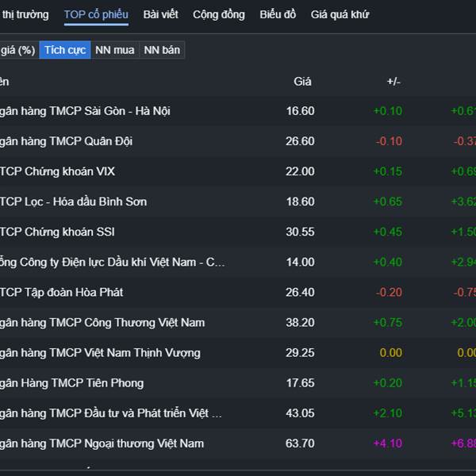Open Lọc - Hóa dầu Bình Sơn
Viewport: 476px width, 476px height.
coord(73,202)
